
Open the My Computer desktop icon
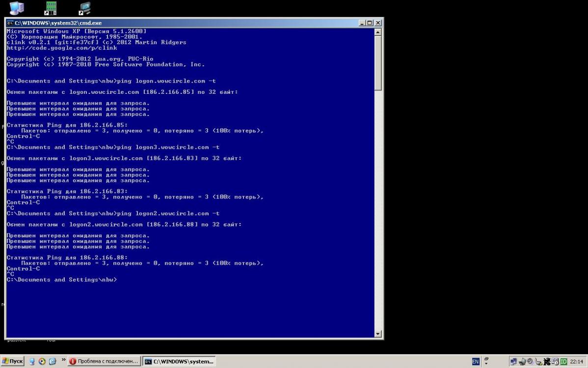(x=17, y=8)
